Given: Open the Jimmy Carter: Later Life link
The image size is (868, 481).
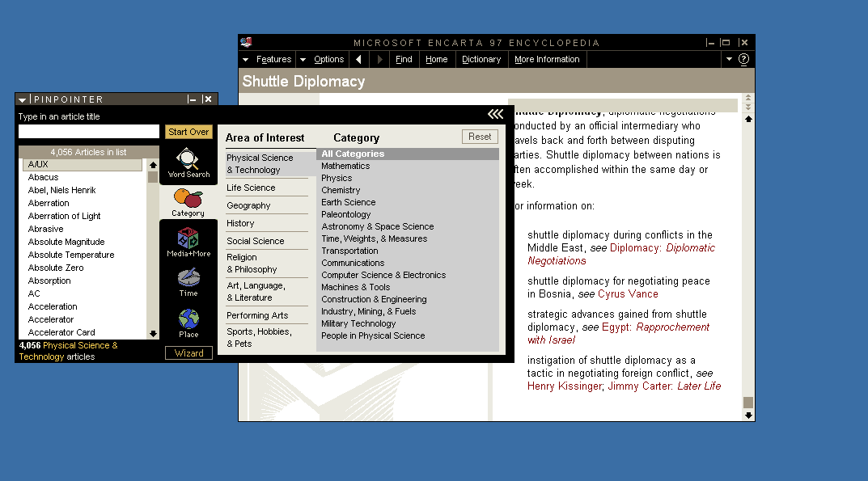Looking at the screenshot, I should [x=664, y=386].
